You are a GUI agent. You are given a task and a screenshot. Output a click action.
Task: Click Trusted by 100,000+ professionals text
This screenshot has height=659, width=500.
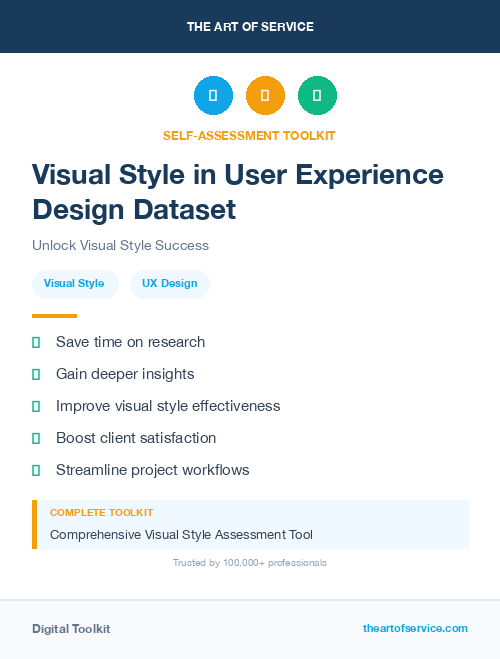tap(250, 563)
